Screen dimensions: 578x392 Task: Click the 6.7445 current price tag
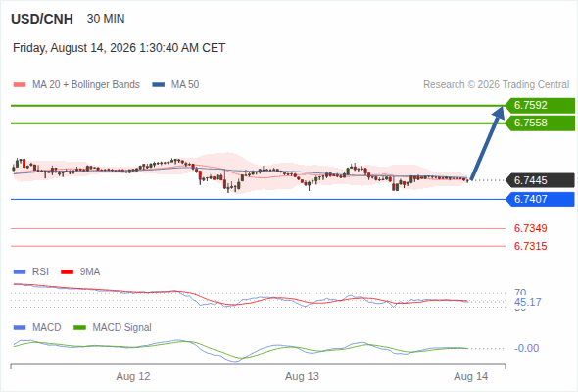click(x=540, y=180)
